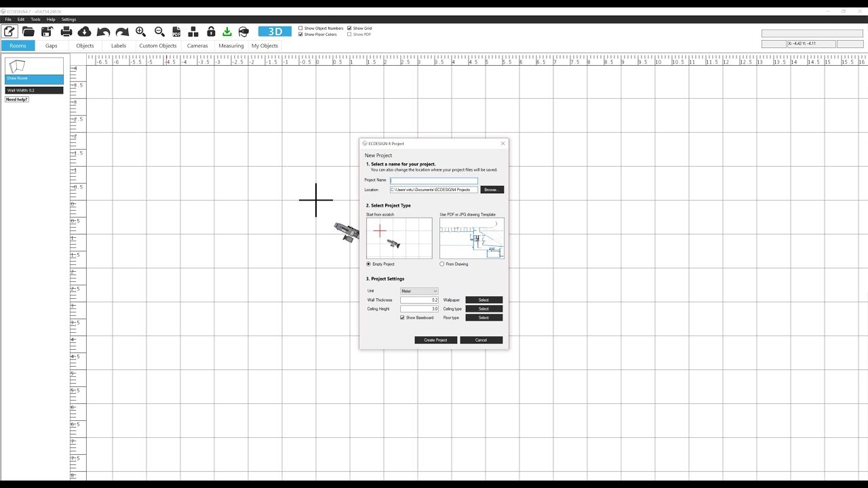Click the Print icon in toolbar
The width and height of the screenshot is (868, 488).
[x=66, y=32]
